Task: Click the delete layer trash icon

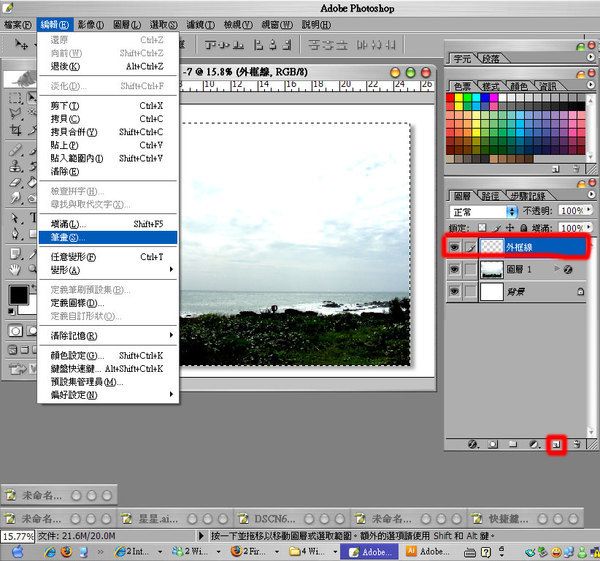Action: (x=577, y=442)
